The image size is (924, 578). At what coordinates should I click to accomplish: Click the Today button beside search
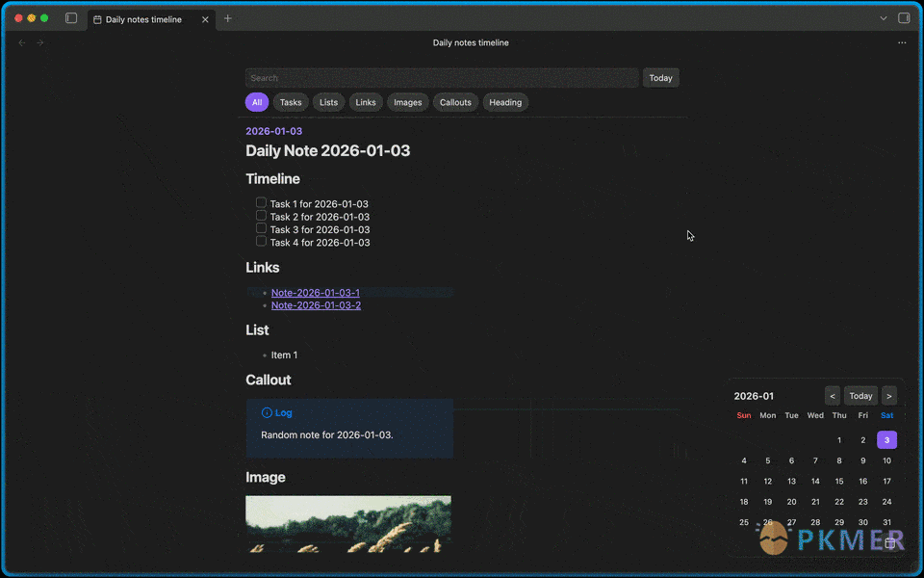(660, 78)
